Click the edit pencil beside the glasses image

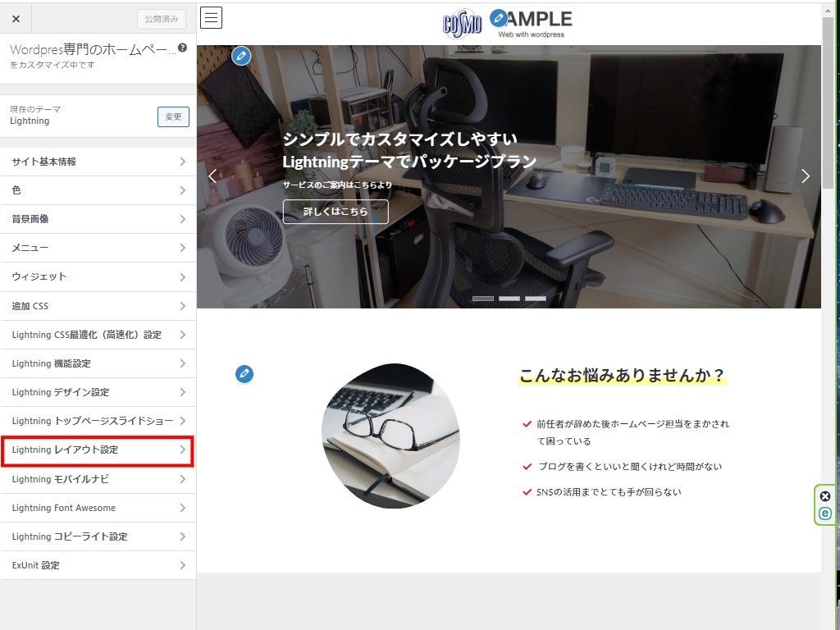[244, 374]
